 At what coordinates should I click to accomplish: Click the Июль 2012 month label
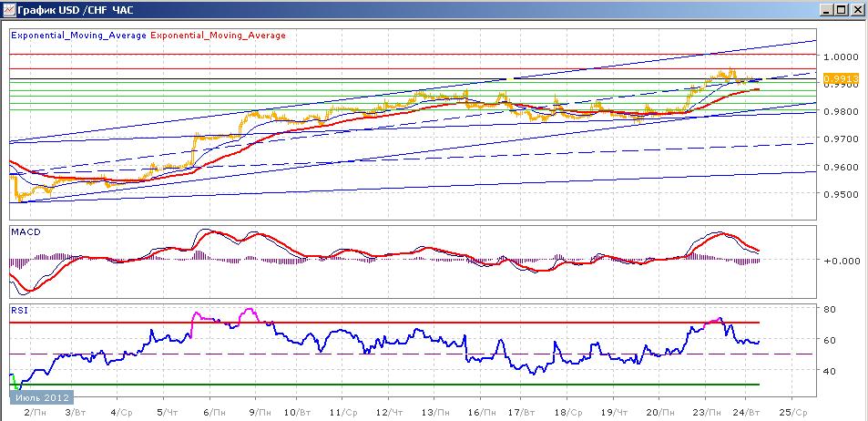click(x=42, y=397)
